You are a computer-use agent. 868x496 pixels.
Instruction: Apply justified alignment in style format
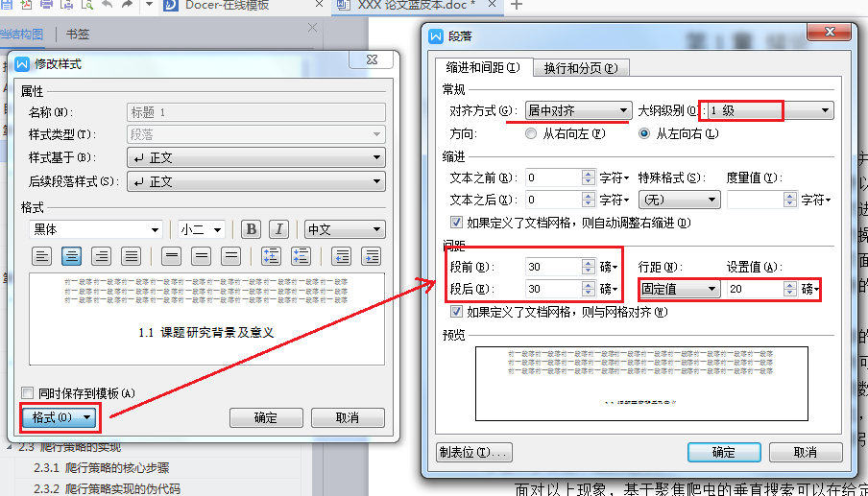click(x=132, y=256)
